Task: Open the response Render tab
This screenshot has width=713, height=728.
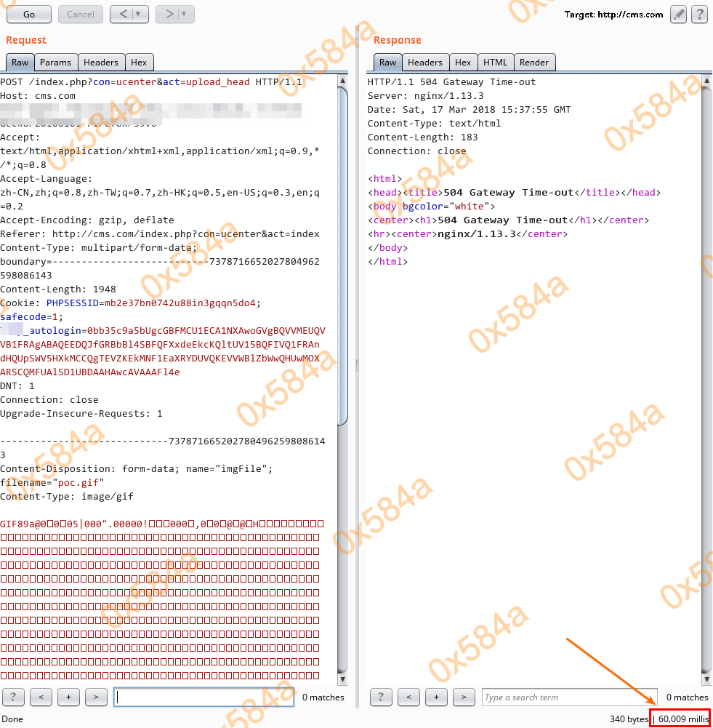Action: tap(534, 63)
